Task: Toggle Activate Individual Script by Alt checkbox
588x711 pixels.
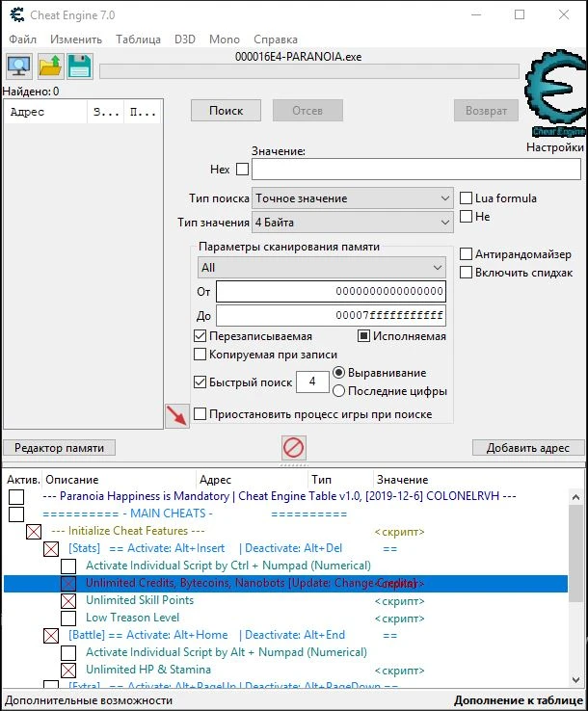Action: (x=68, y=652)
